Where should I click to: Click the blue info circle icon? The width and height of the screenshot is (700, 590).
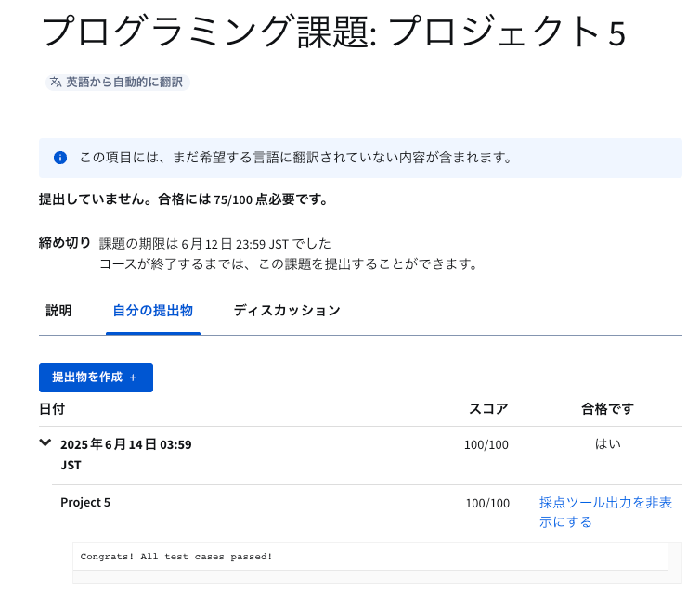[x=60, y=158]
